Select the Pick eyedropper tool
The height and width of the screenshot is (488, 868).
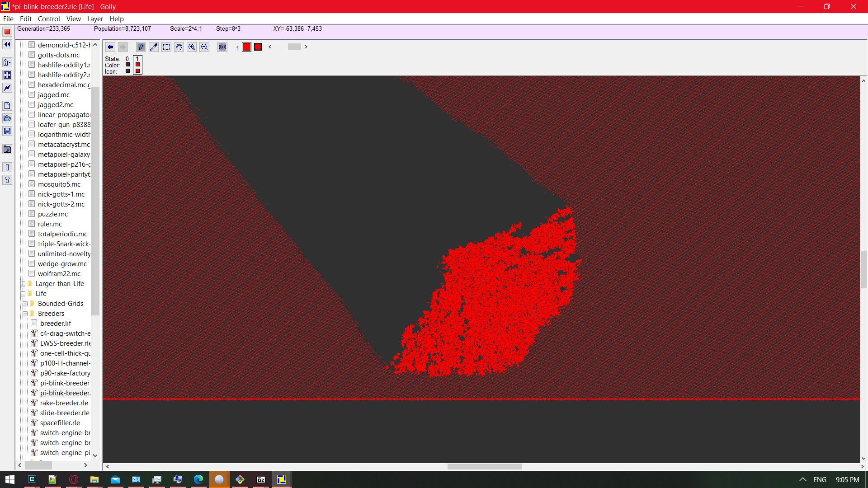[x=154, y=47]
